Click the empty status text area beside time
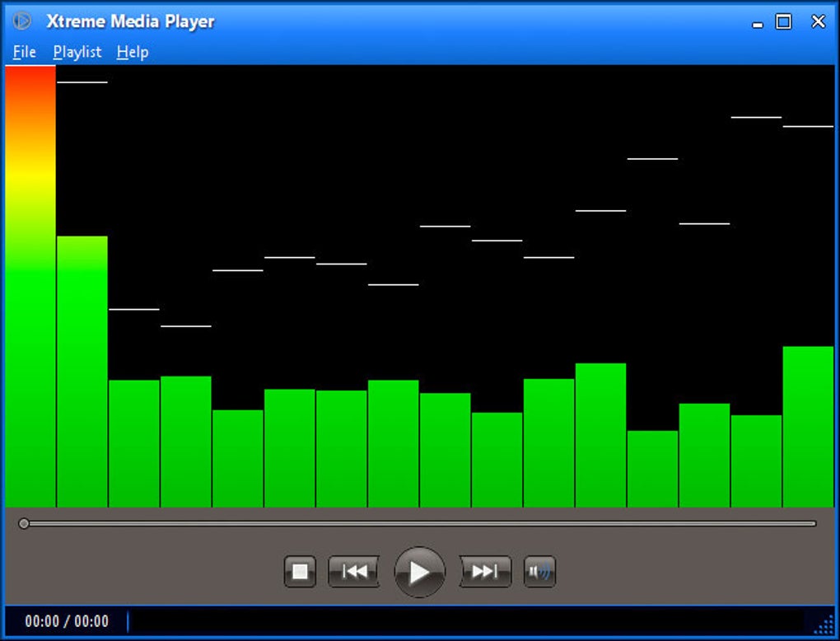 point(465,621)
